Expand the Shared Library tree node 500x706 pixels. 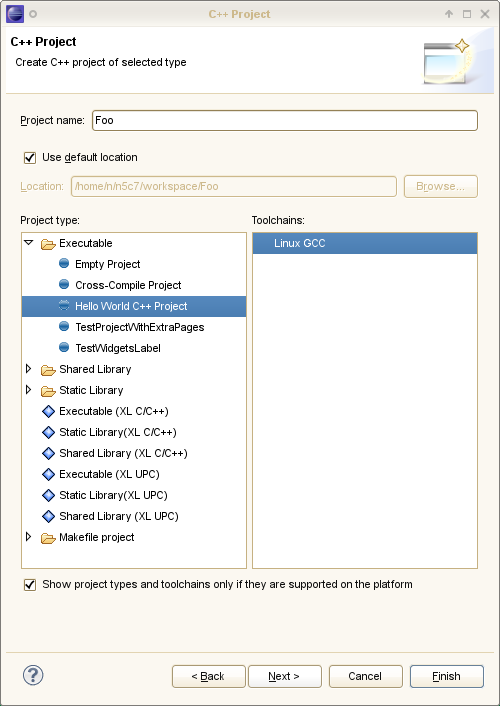coord(29,369)
